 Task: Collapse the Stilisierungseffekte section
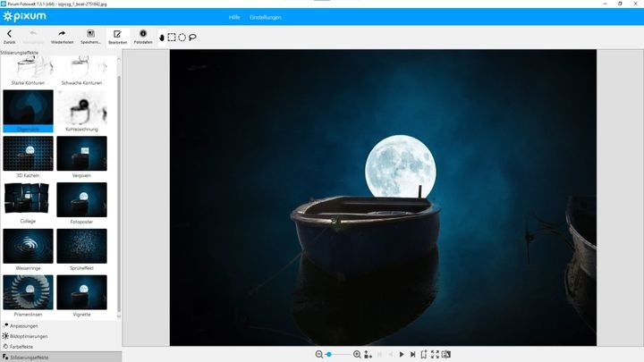61,357
